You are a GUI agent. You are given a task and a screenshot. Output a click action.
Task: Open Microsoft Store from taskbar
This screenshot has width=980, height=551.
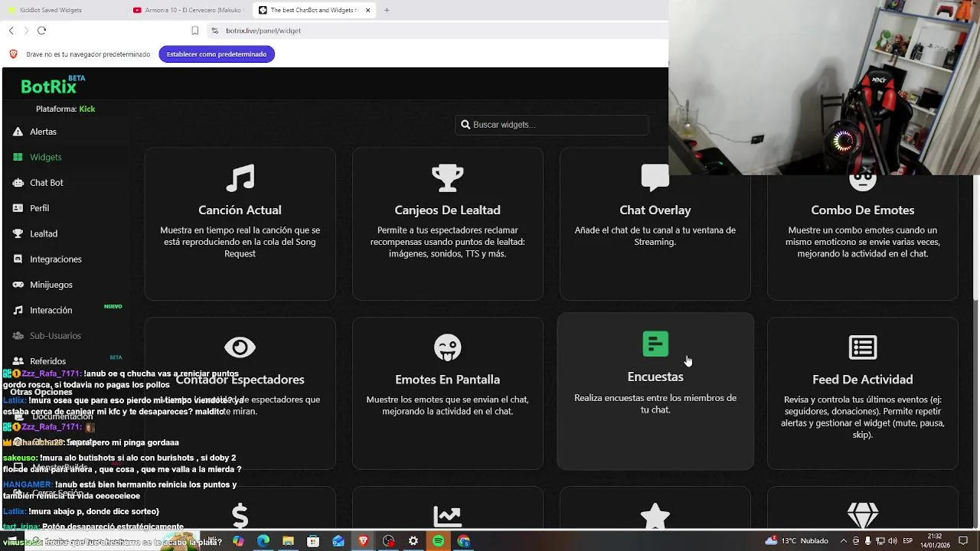[313, 541]
